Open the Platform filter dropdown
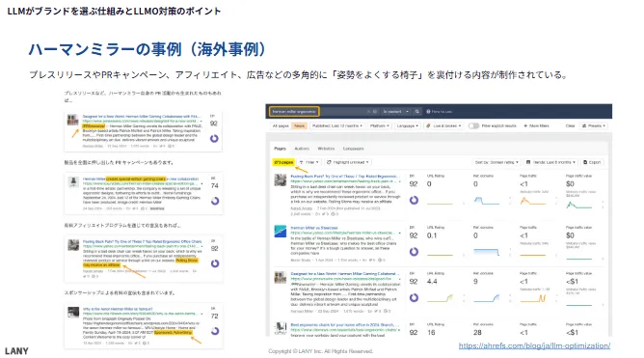Screen dimensions: 644x358 379,125
